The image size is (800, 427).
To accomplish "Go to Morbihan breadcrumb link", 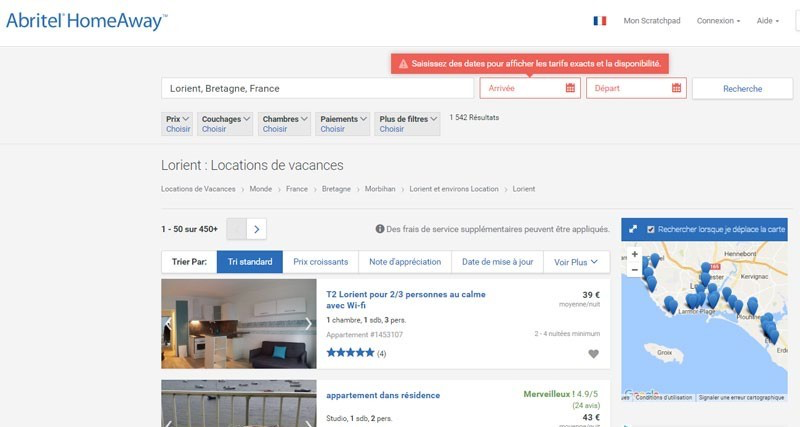I will point(380,189).
